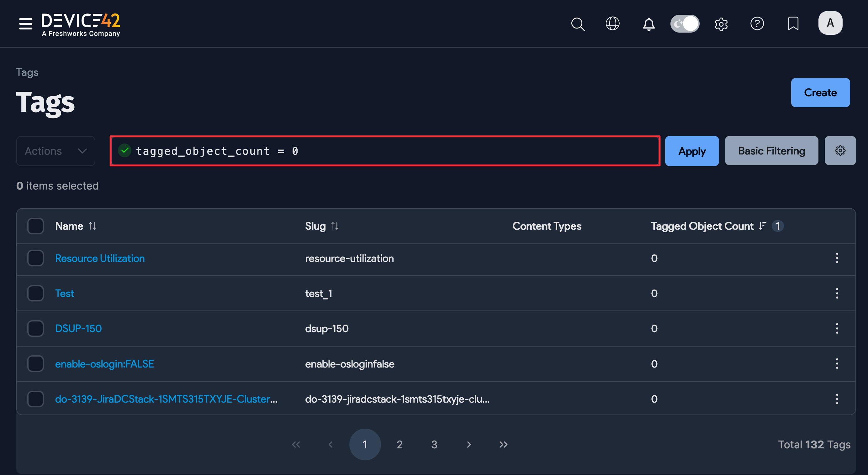Collapse the sidebar with the hamburger menu

tap(26, 23)
